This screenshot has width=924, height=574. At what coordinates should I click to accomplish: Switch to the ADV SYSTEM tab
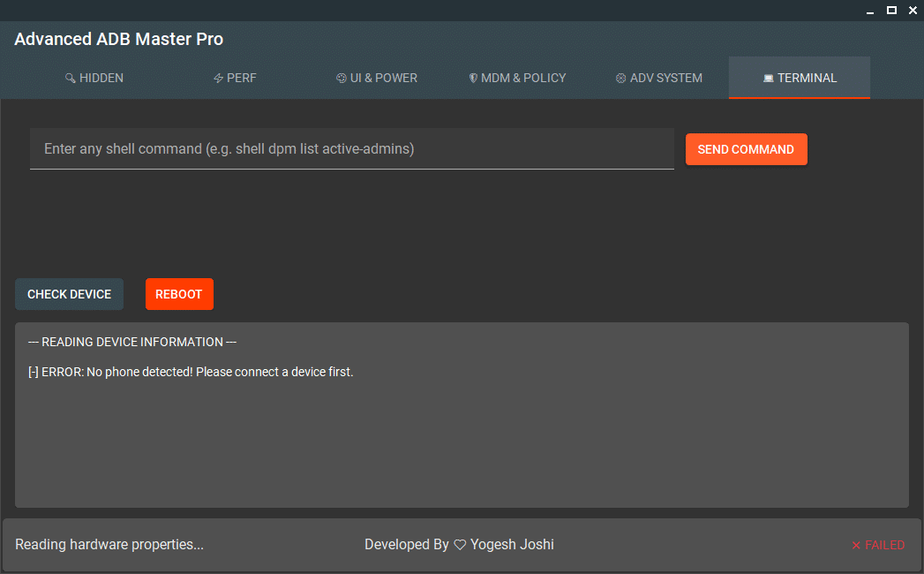pos(658,78)
